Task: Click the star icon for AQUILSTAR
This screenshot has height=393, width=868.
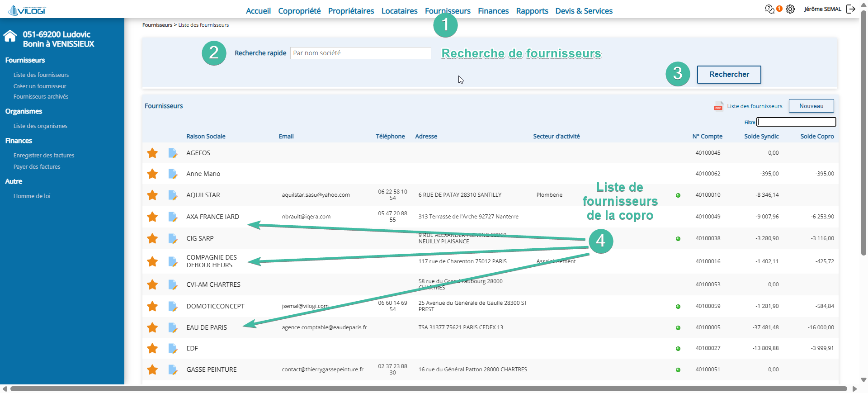Action: pos(152,195)
